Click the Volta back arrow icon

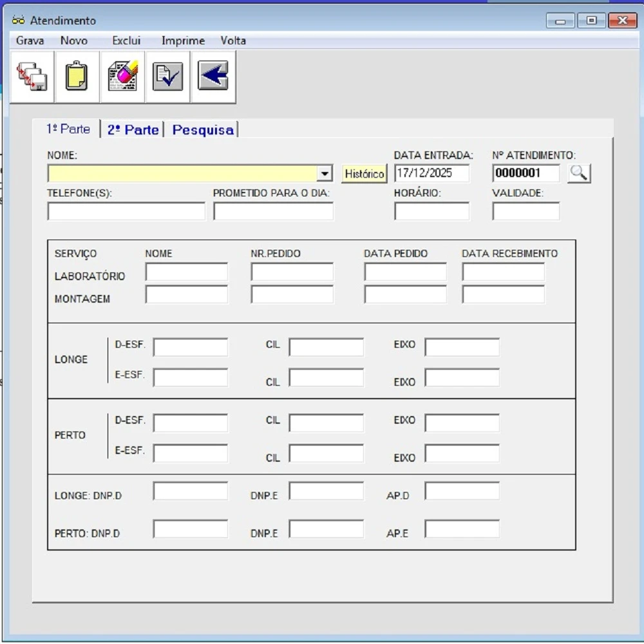[x=213, y=77]
